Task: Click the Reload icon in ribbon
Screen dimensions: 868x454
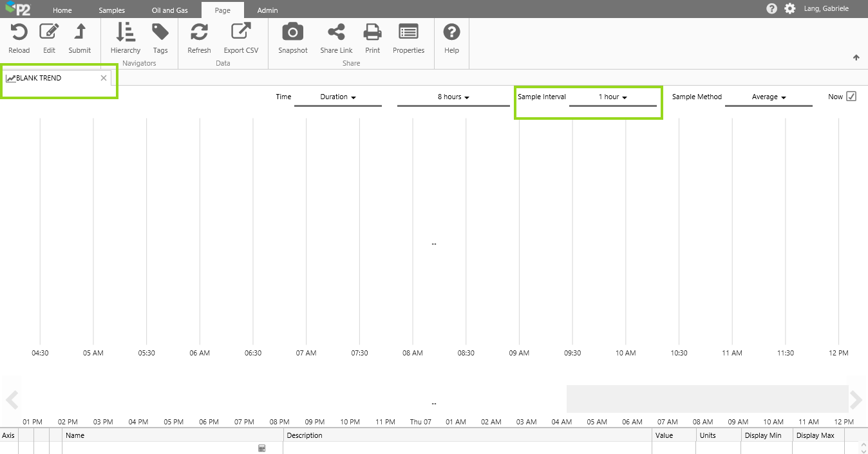Action: (19, 32)
